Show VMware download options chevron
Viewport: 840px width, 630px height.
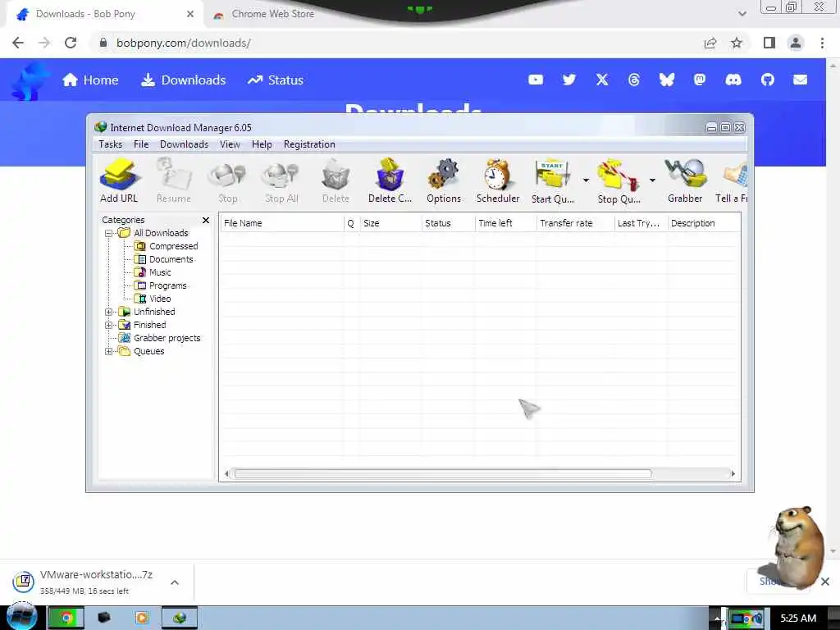click(x=175, y=582)
